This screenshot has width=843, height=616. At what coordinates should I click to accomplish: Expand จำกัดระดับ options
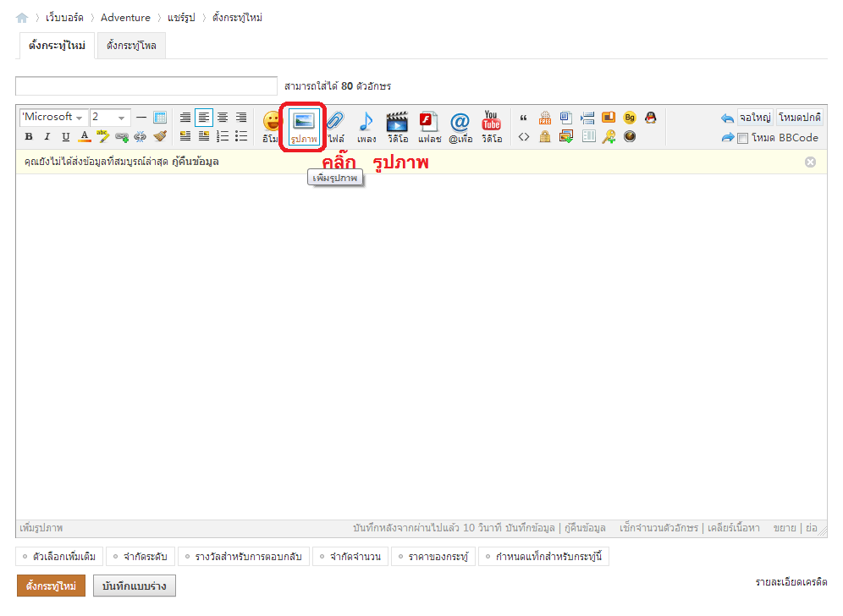140,557
